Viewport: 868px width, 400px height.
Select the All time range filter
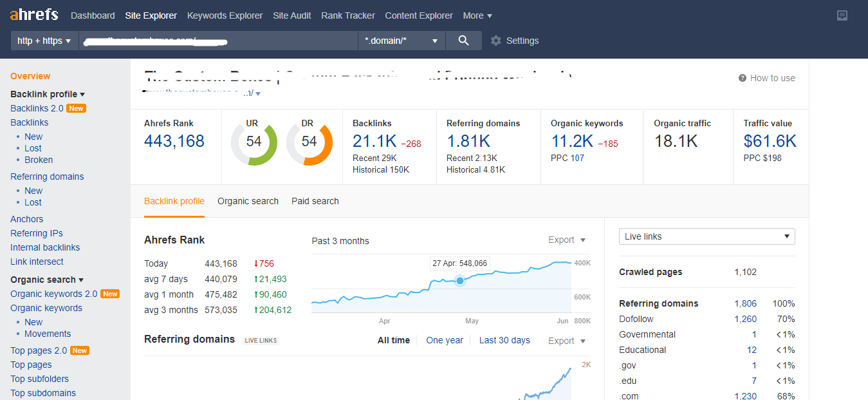393,340
